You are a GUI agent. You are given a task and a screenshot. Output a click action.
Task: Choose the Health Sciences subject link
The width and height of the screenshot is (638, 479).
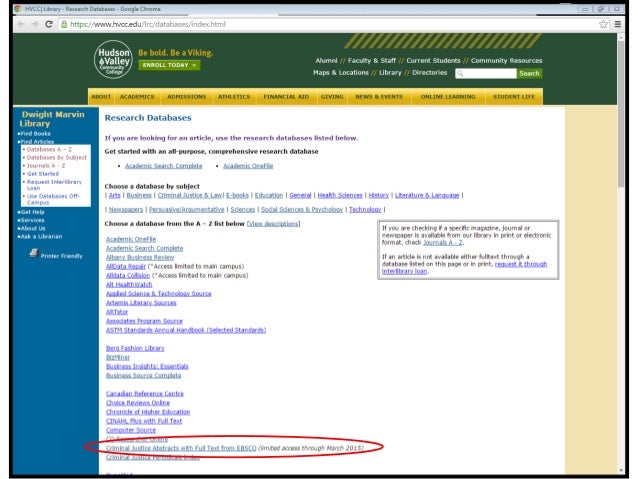[340, 195]
